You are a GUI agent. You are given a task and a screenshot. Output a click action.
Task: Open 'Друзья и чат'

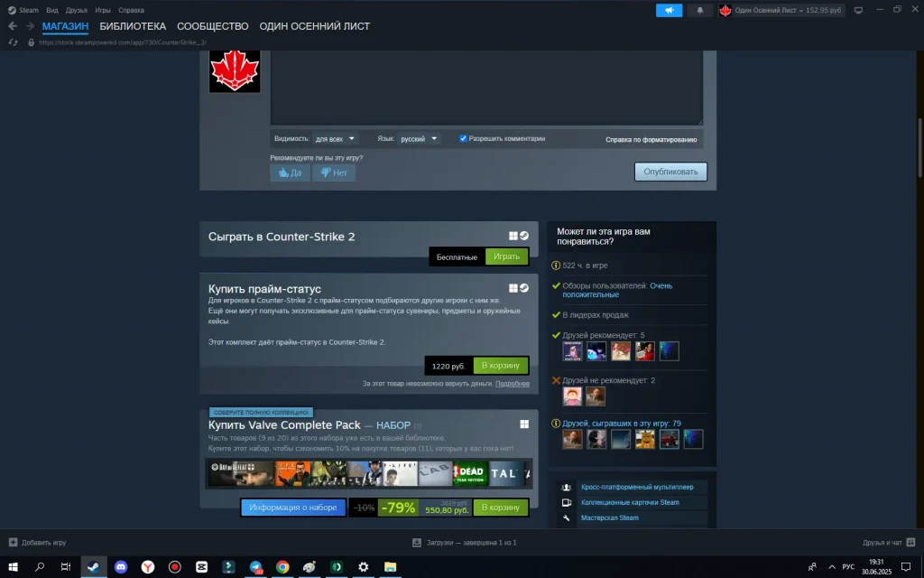coord(889,543)
